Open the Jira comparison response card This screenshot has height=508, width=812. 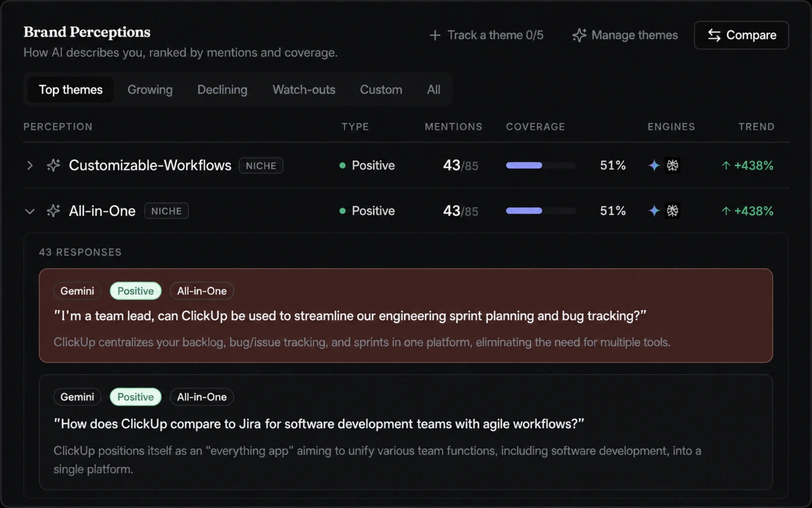[406, 432]
